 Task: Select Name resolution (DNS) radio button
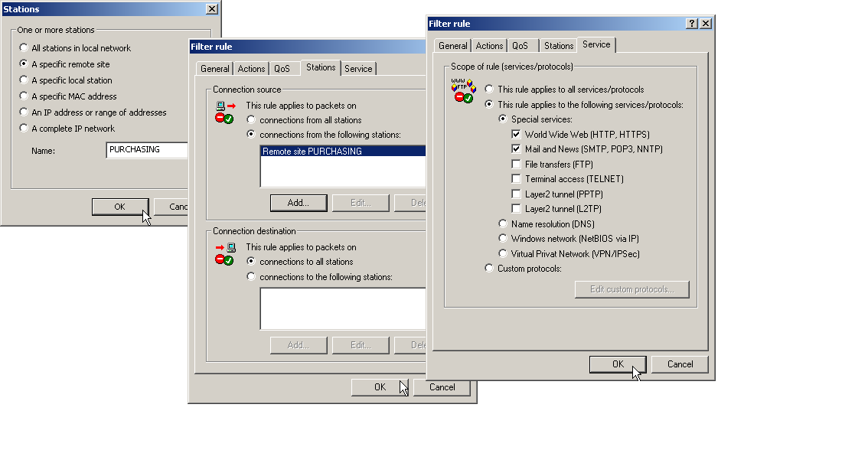[503, 224]
